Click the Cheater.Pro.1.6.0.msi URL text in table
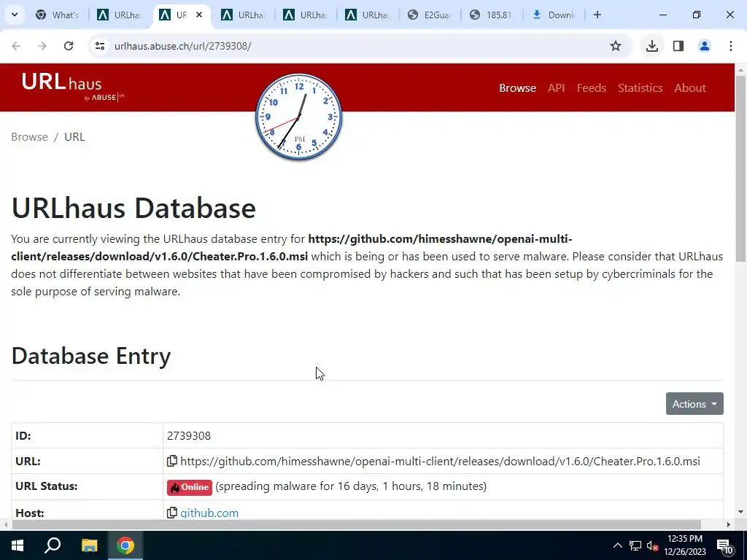 tap(440, 461)
